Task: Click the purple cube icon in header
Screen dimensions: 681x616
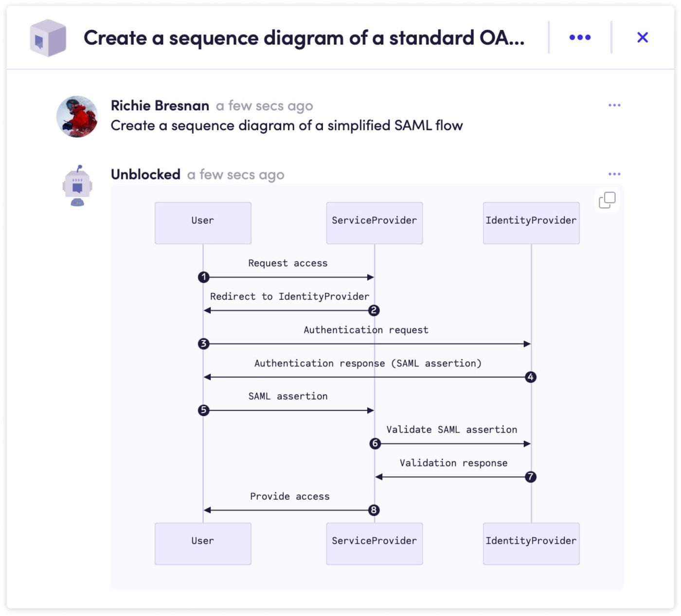Action: click(x=48, y=38)
